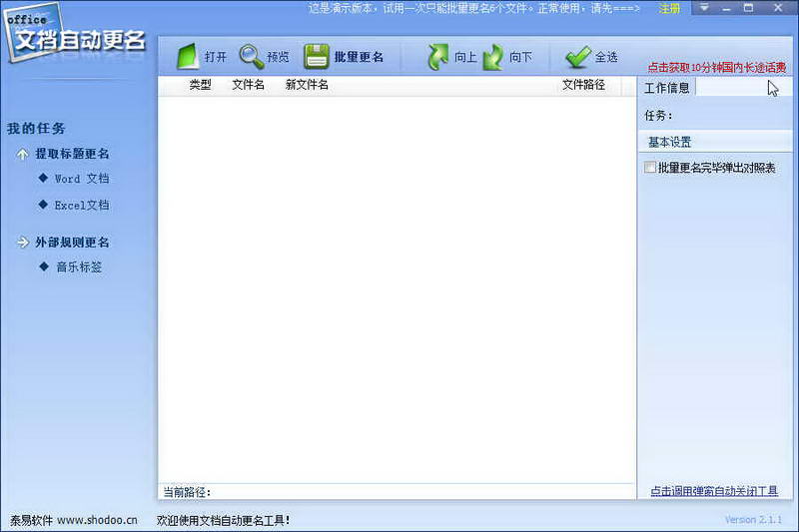Click the 全选 toolbar label
799x532 pixels.
tap(606, 57)
